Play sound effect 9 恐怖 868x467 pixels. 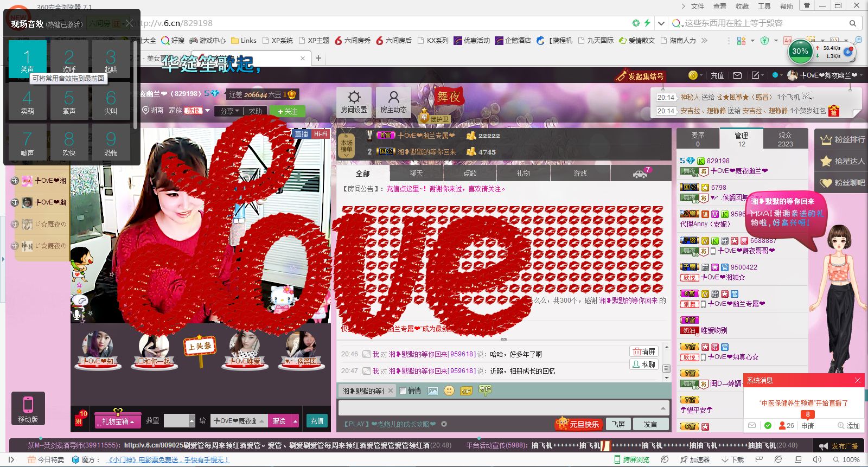(111, 143)
